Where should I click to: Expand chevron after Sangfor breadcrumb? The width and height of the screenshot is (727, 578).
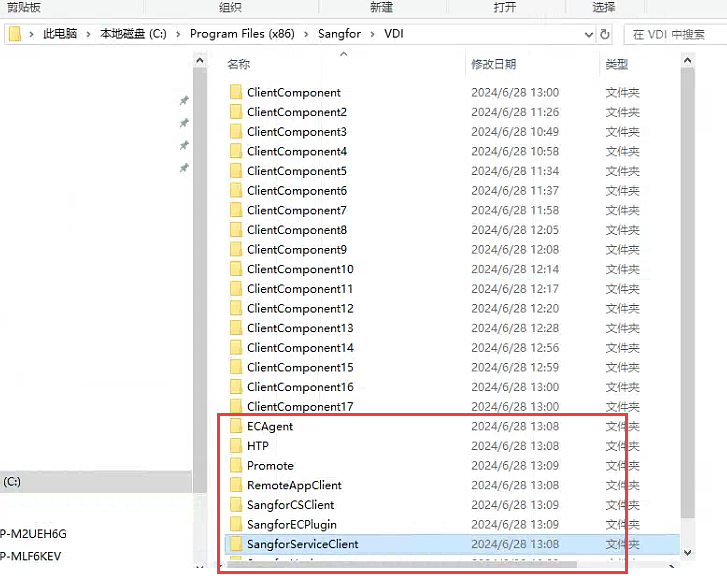tap(372, 34)
